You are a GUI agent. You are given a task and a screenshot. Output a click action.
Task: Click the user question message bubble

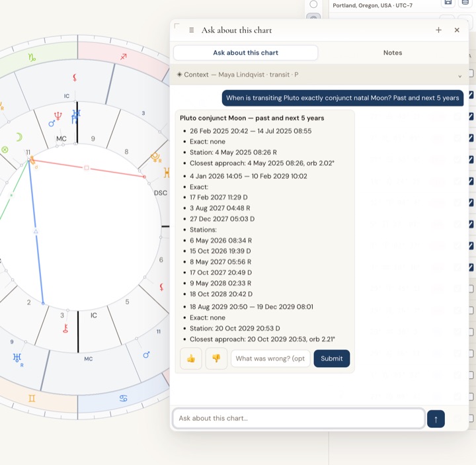[342, 98]
